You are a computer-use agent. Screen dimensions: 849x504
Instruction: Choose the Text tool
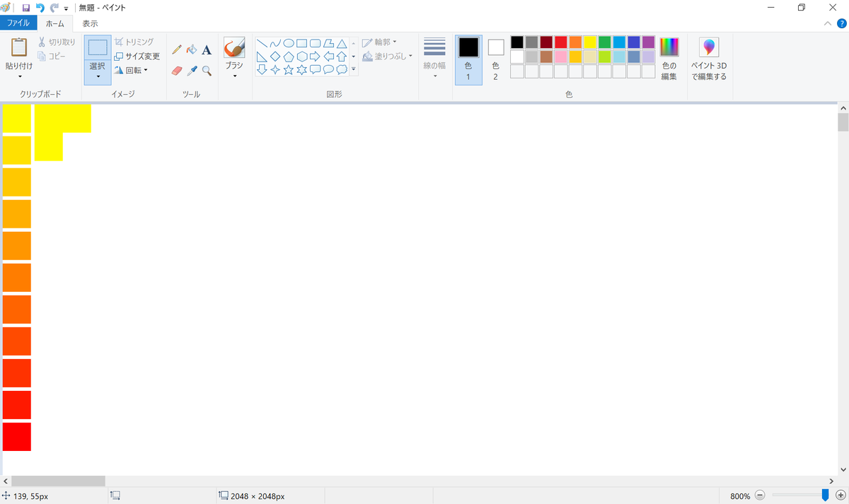[206, 50]
